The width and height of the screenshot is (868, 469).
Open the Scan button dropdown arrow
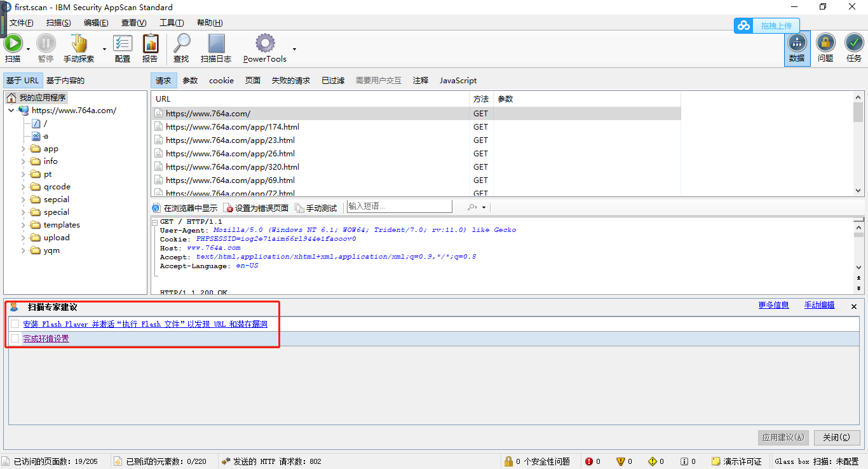tap(29, 49)
